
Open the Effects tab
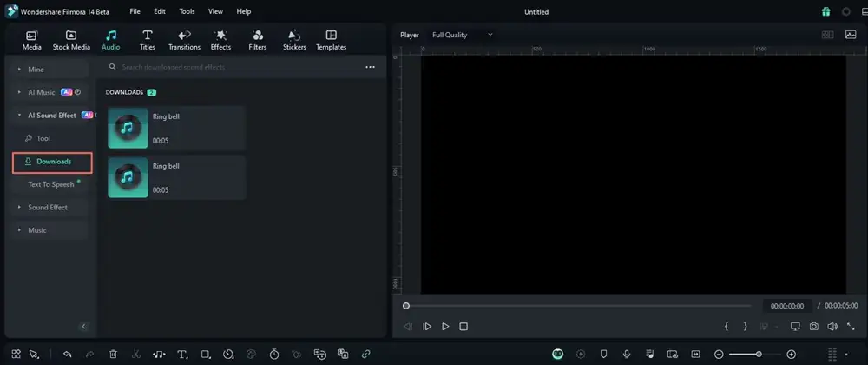220,41
